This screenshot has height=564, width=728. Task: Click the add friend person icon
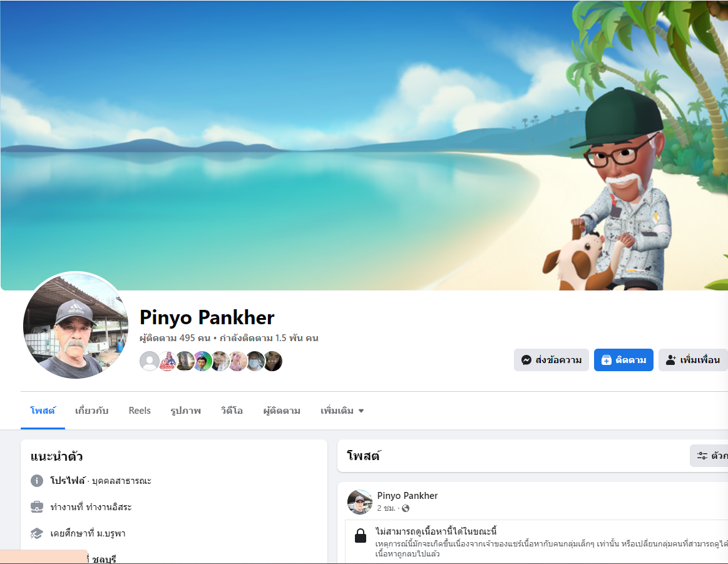tap(671, 360)
